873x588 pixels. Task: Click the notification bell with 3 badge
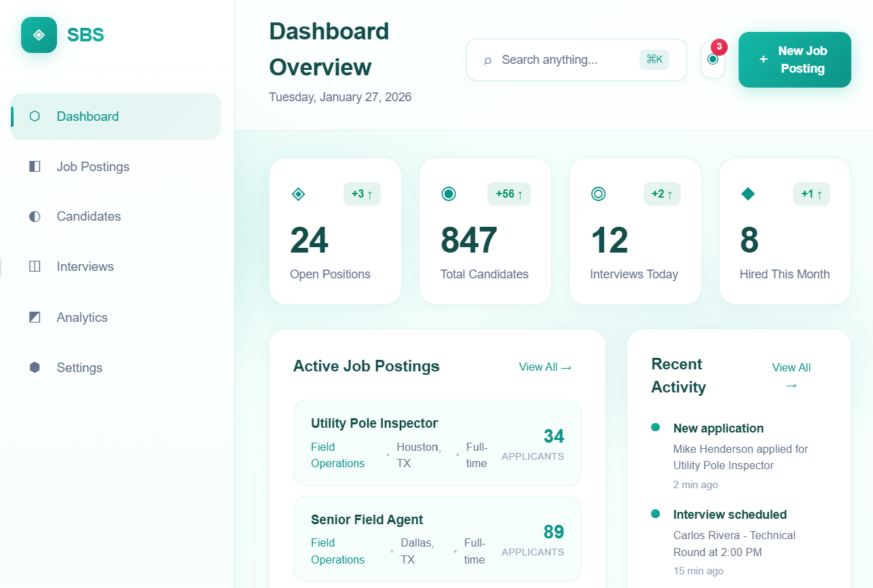712,60
